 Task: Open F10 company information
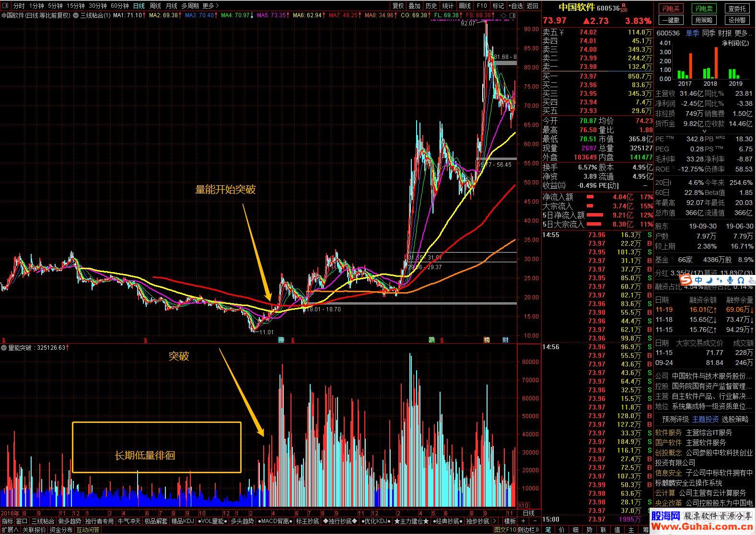tap(481, 6)
